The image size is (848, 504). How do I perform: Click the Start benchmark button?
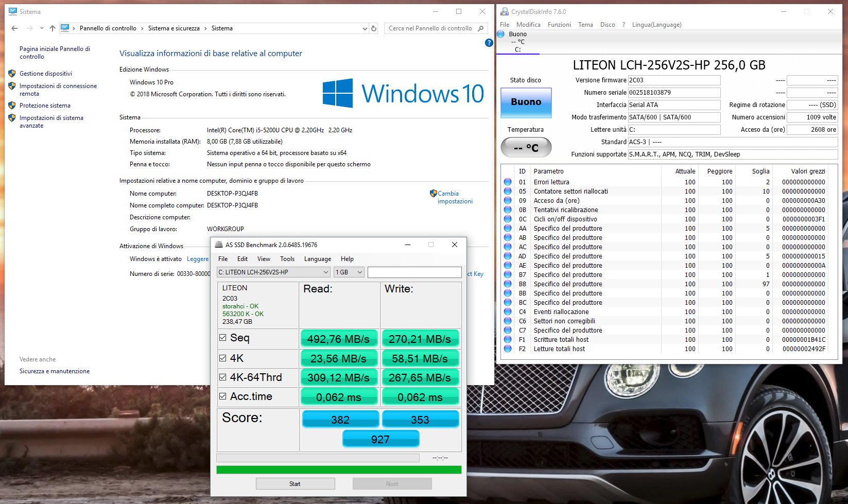click(x=295, y=483)
